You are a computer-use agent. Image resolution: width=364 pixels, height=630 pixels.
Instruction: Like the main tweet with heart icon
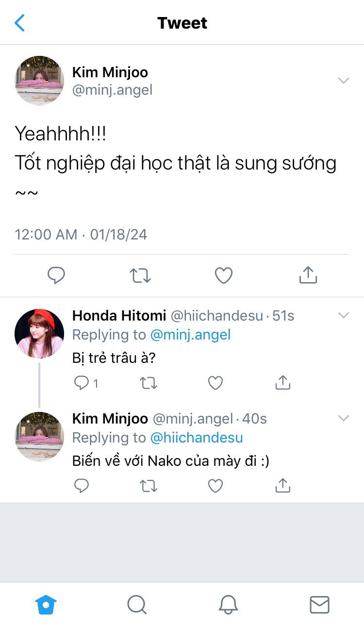point(224,275)
